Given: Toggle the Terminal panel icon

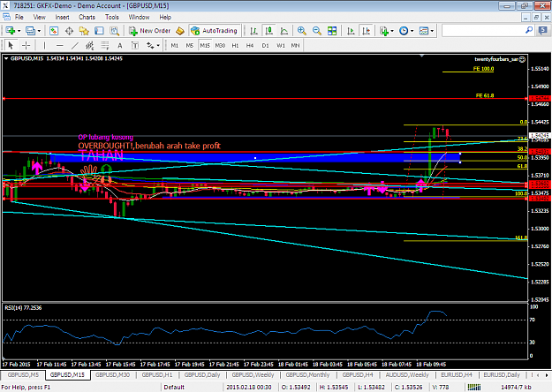Looking at the screenshot, I should coord(99,31).
